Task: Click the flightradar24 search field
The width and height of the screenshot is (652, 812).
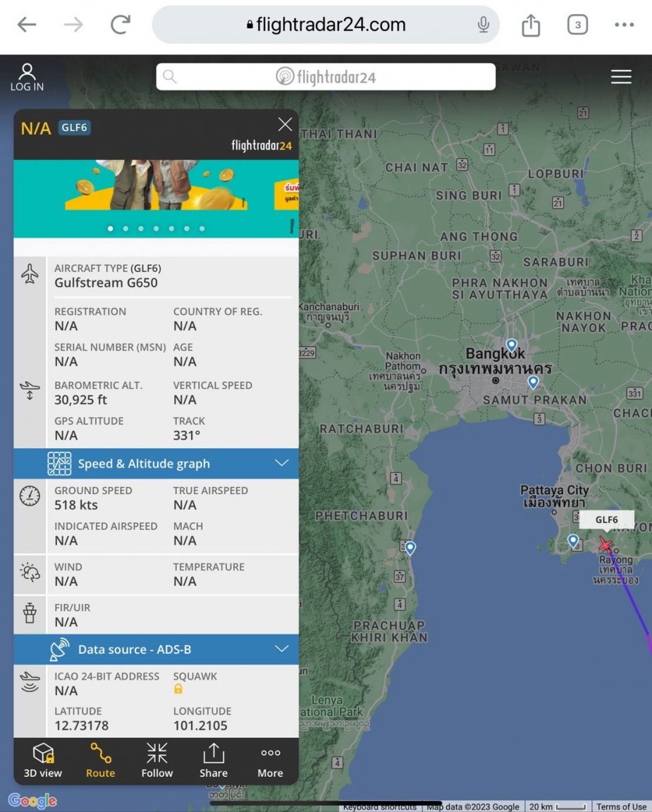Action: (326, 77)
